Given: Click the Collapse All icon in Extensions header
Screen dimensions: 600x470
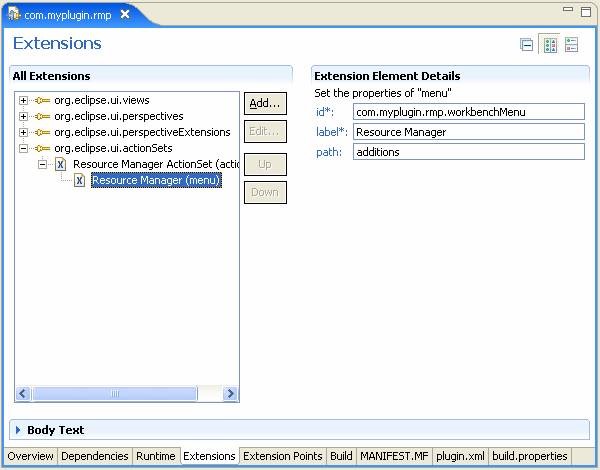Looking at the screenshot, I should 526,44.
